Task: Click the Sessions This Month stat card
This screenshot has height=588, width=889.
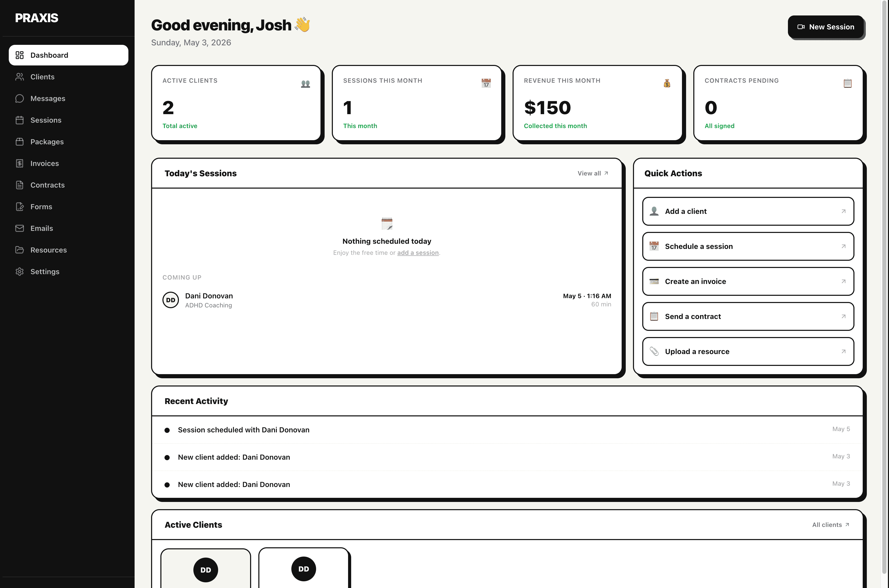Action: [x=417, y=103]
